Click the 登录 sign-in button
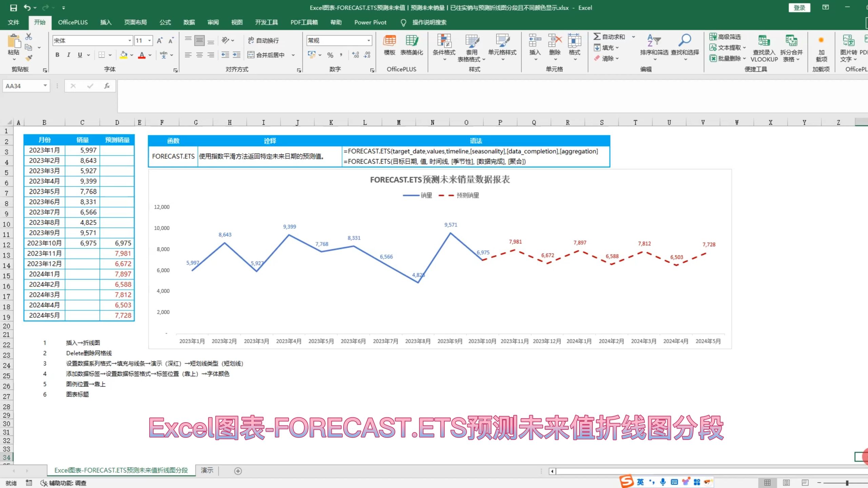Image resolution: width=868 pixels, height=488 pixels. point(800,7)
